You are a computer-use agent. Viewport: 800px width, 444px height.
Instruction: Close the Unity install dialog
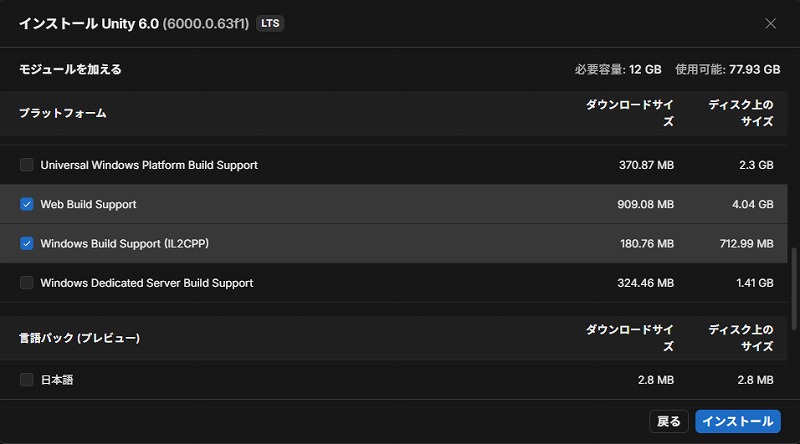point(770,23)
